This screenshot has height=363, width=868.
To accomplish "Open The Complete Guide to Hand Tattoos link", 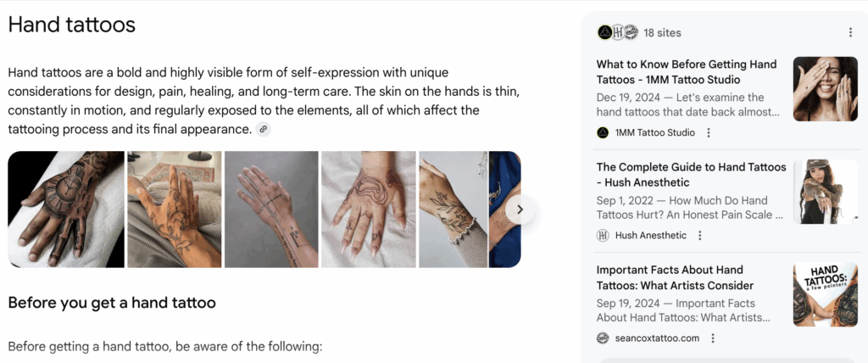I will pos(692,175).
